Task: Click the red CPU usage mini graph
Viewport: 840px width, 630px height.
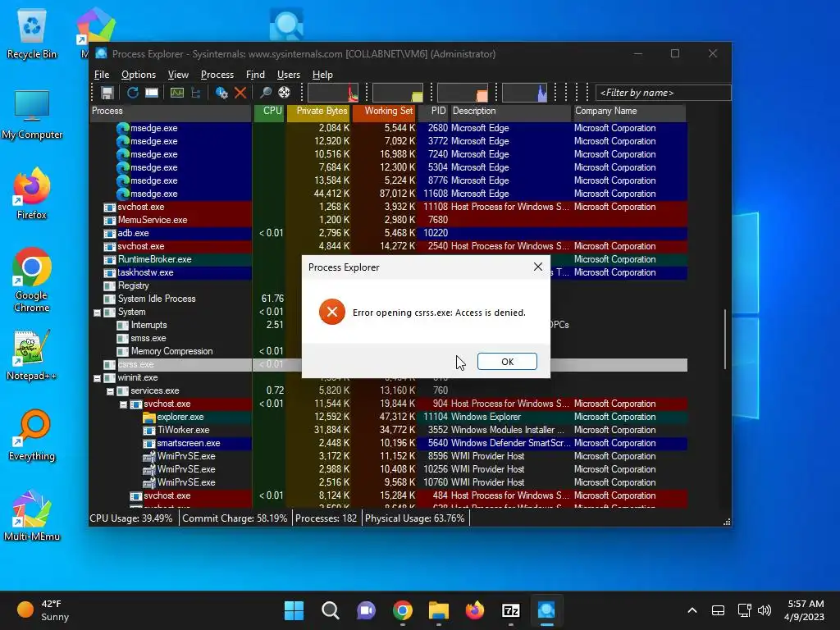Action: (x=333, y=93)
